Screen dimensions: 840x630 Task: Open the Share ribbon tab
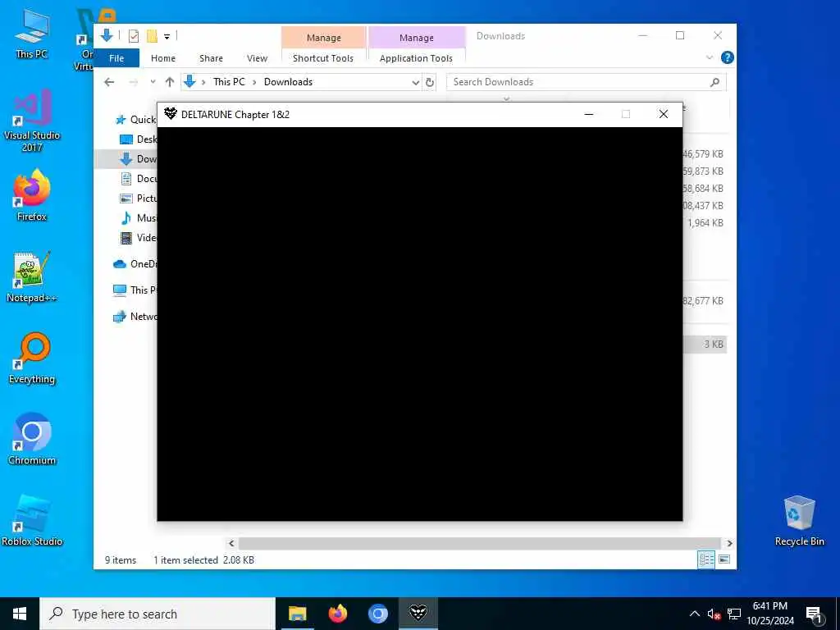coord(211,58)
